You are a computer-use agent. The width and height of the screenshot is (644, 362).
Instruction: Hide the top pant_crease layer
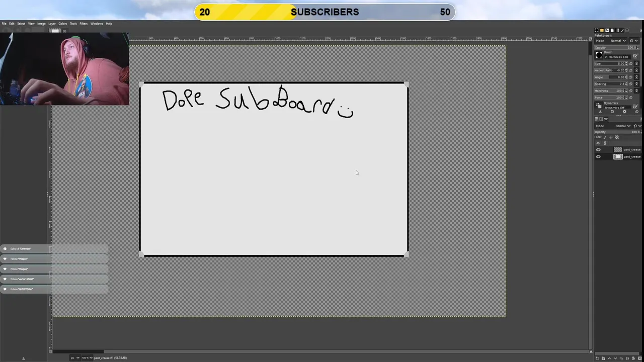tap(598, 150)
